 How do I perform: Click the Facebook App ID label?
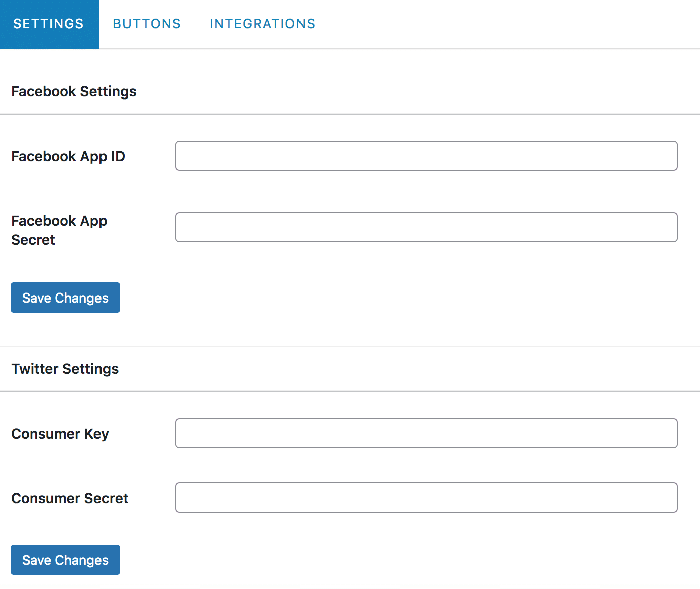click(x=68, y=156)
